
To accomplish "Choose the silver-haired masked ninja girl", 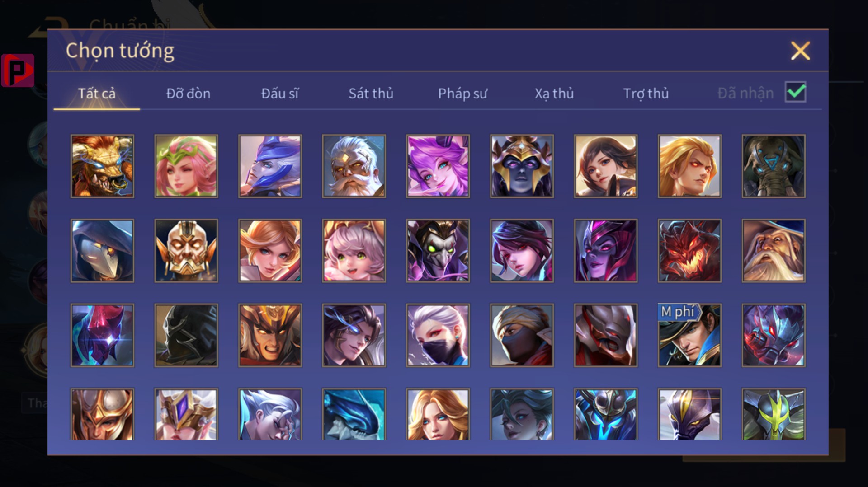I will (x=438, y=335).
